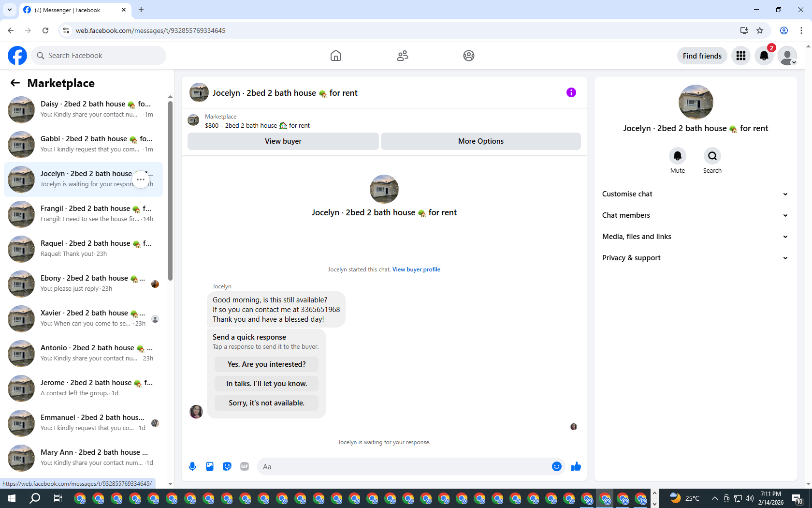Open the Home feed icon

pyautogui.click(x=336, y=56)
